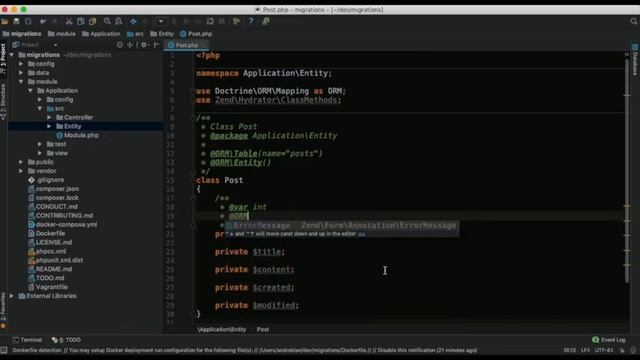Viewport: 640px width, 360px height.
Task: Click the Collapse All project icon
Action: [x=130, y=45]
